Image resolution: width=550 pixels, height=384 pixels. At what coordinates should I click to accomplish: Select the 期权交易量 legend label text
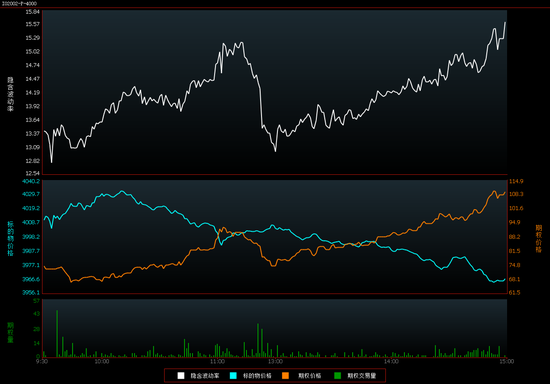click(x=362, y=376)
